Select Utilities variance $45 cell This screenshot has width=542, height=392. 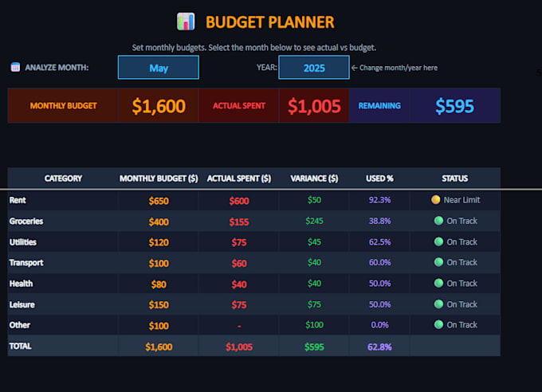tap(314, 242)
